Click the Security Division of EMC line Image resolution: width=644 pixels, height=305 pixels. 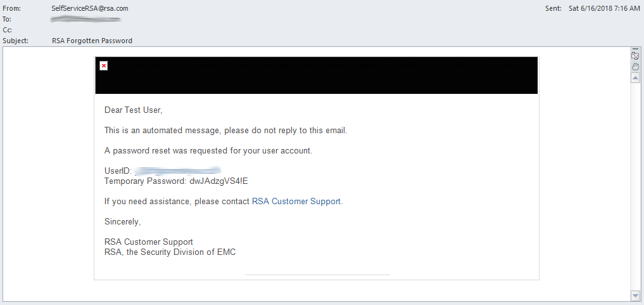tap(170, 252)
